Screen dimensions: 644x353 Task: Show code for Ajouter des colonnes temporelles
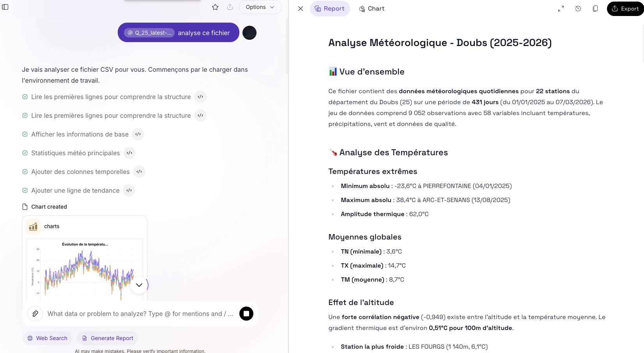(x=139, y=172)
